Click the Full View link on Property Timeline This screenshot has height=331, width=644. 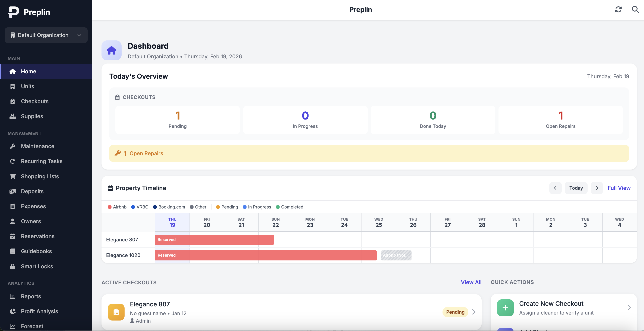click(619, 188)
